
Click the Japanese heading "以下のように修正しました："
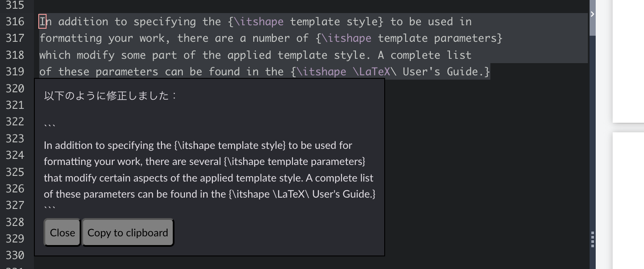(111, 96)
